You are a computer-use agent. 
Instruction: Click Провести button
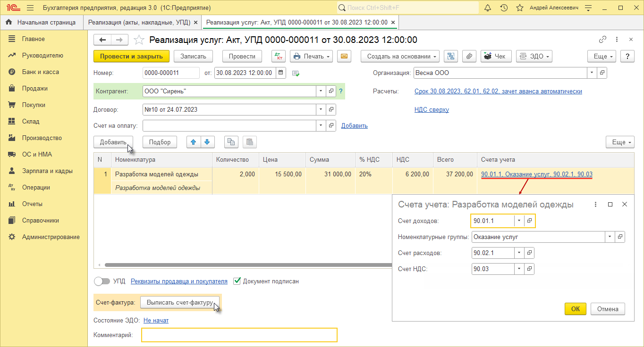point(242,56)
